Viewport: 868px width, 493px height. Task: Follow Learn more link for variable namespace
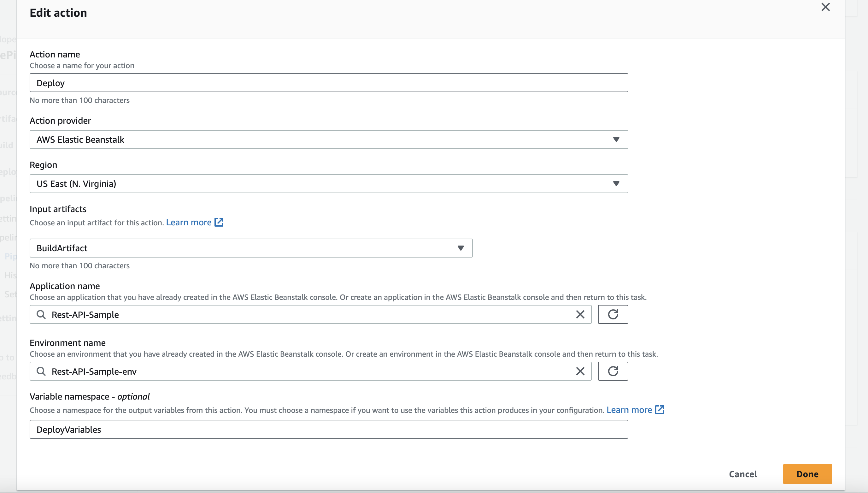pyautogui.click(x=629, y=410)
